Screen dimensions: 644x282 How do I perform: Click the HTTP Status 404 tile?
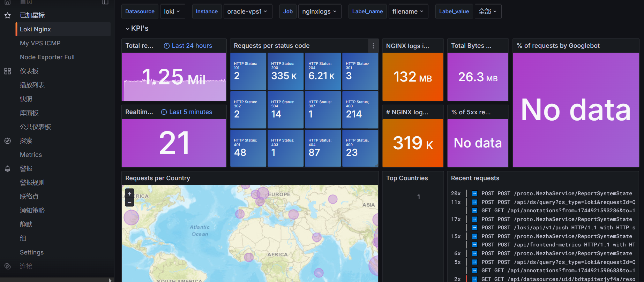pos(322,148)
